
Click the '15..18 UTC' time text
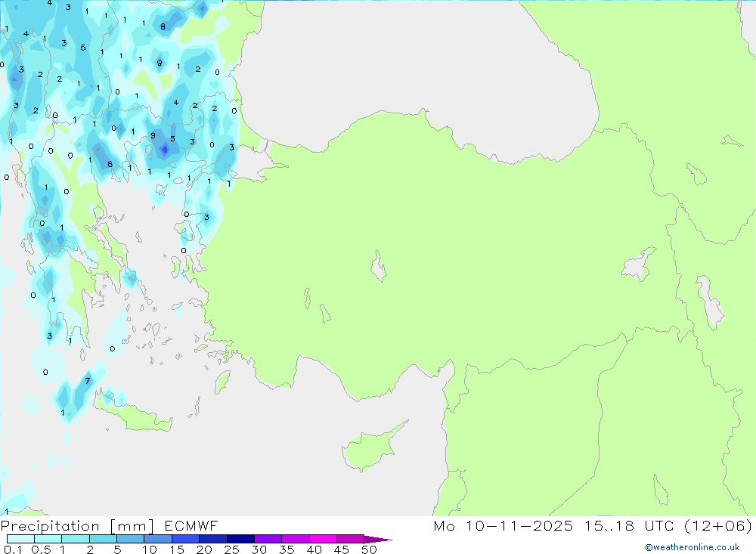click(x=629, y=525)
